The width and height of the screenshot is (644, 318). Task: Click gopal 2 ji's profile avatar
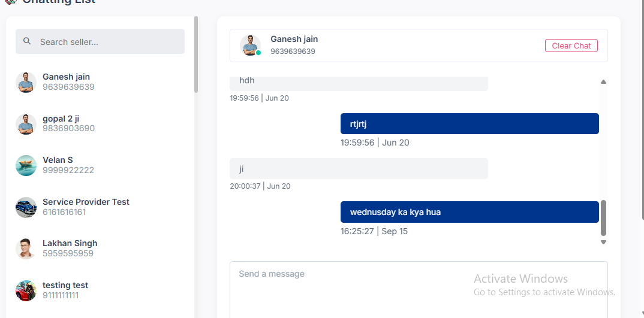pos(26,124)
